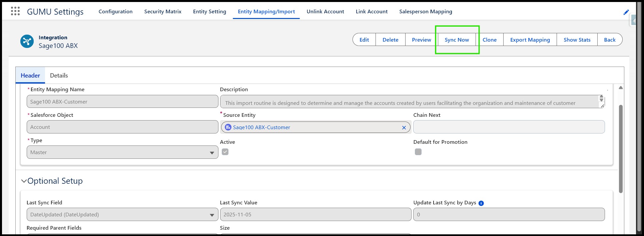Toggle the Active checkbox
Viewport: 644px width, 236px height.
tap(225, 152)
